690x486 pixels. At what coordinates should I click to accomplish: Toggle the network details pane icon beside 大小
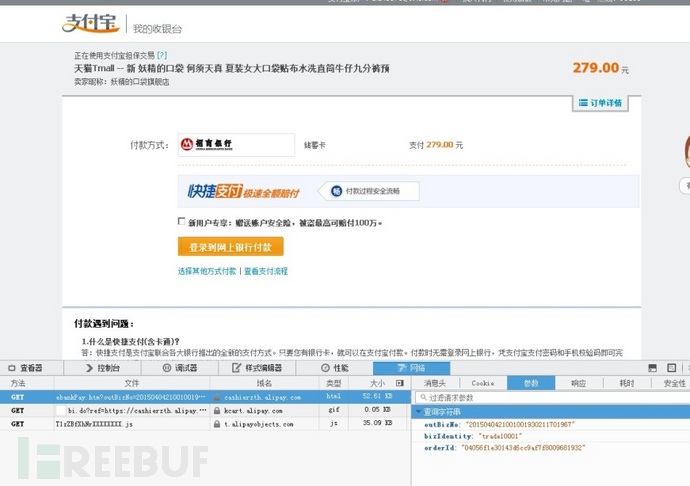tap(400, 383)
